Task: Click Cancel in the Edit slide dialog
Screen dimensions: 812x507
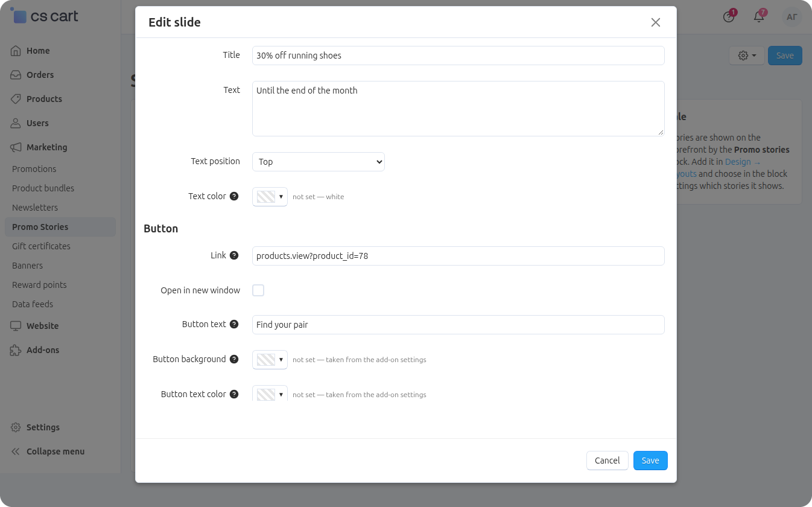Action: tap(607, 461)
